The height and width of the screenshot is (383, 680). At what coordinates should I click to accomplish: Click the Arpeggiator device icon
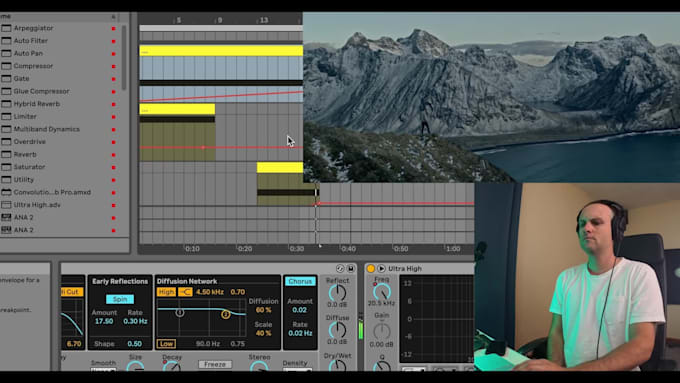tap(6, 28)
